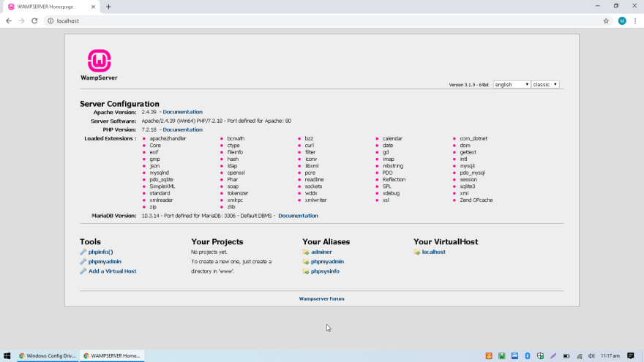Screen dimensions: 644x362
Task: Bookmark this page with the star icon
Action: pyautogui.click(x=606, y=21)
